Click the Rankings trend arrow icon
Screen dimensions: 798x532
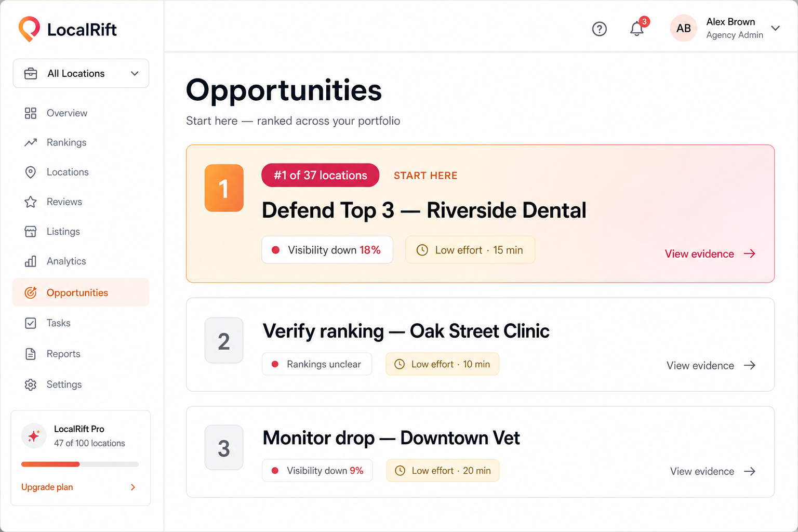31,142
